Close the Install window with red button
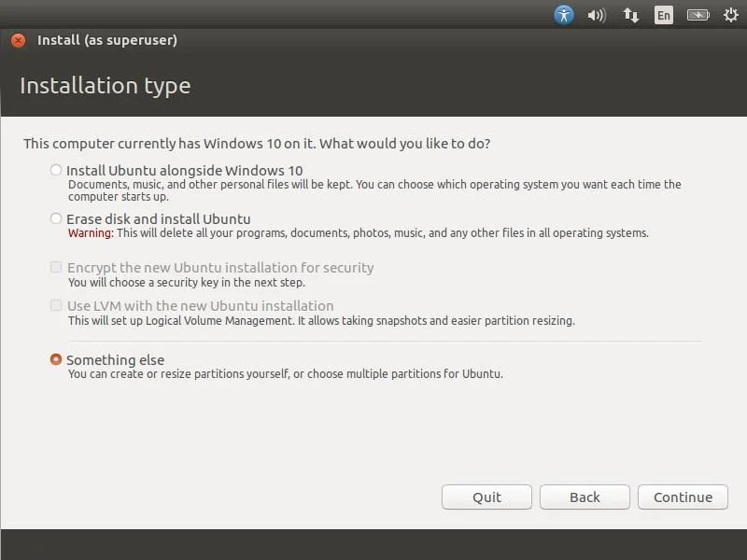Screen dimensions: 747x560 [18, 40]
